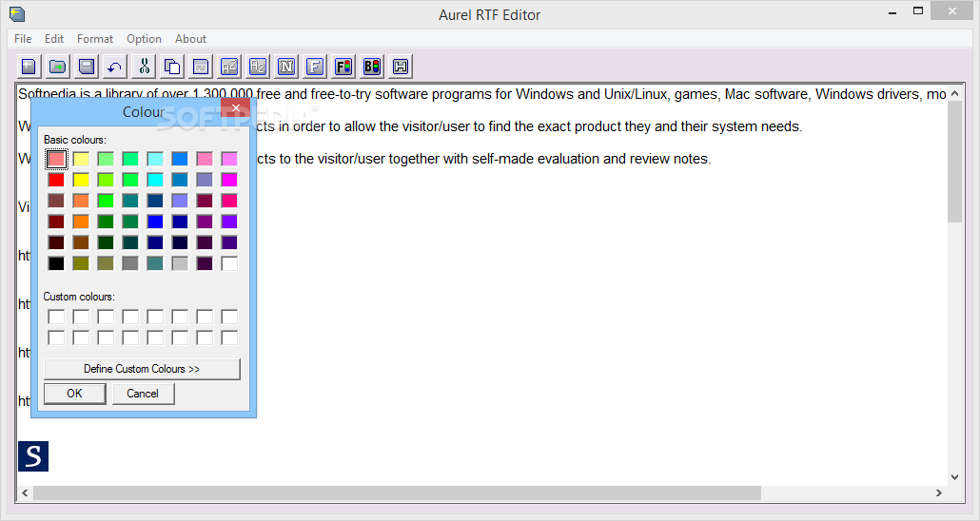The width and height of the screenshot is (980, 521).
Task: Click the vertical scrollbar up arrow
Action: pos(954,93)
